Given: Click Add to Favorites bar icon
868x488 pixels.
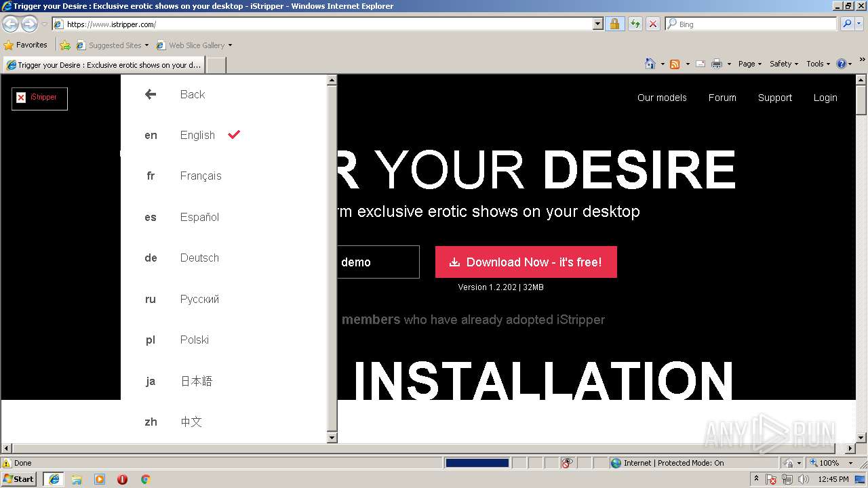Looking at the screenshot, I should pyautogui.click(x=64, y=45).
